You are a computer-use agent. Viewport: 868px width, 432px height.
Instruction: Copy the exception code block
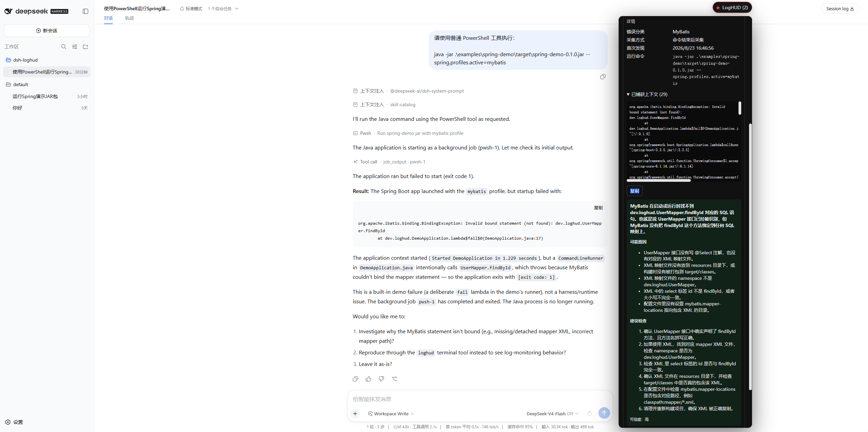click(598, 208)
